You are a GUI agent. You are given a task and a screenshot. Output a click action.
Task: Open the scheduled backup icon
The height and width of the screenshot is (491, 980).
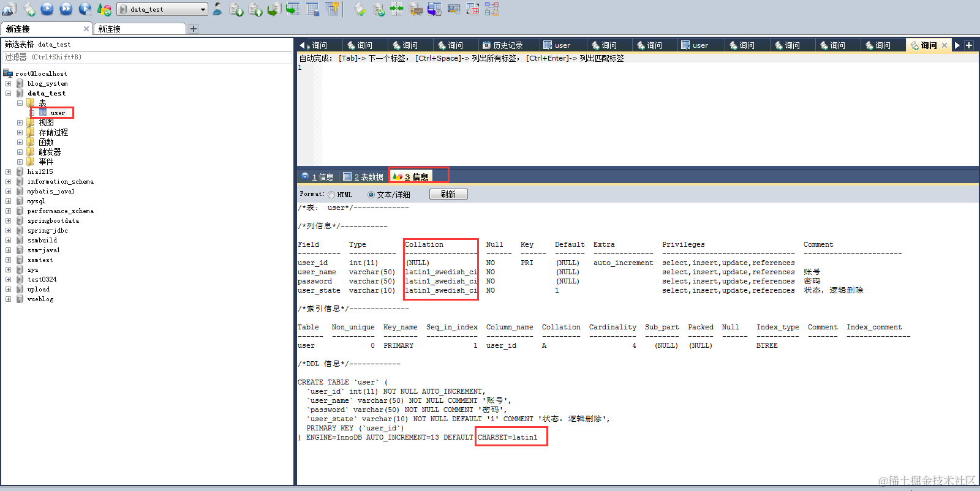coord(434,9)
